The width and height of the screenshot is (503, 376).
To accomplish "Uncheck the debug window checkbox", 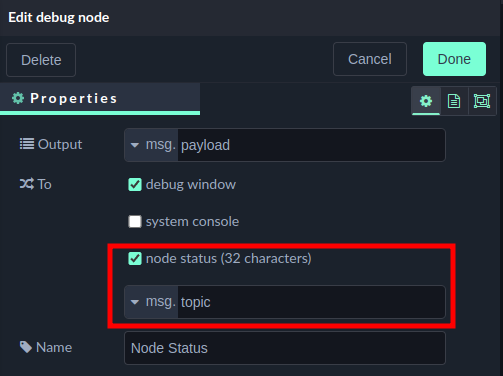I will 135,184.
